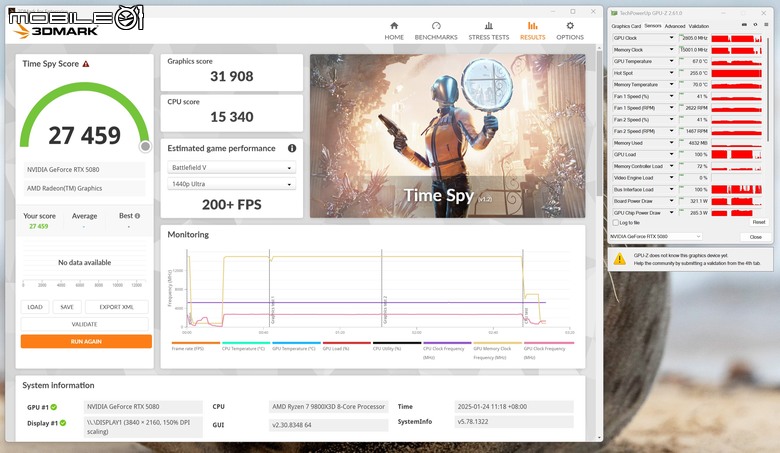The height and width of the screenshot is (453, 780).
Task: Expand the Memory Controller Load dropdown
Action: point(671,166)
